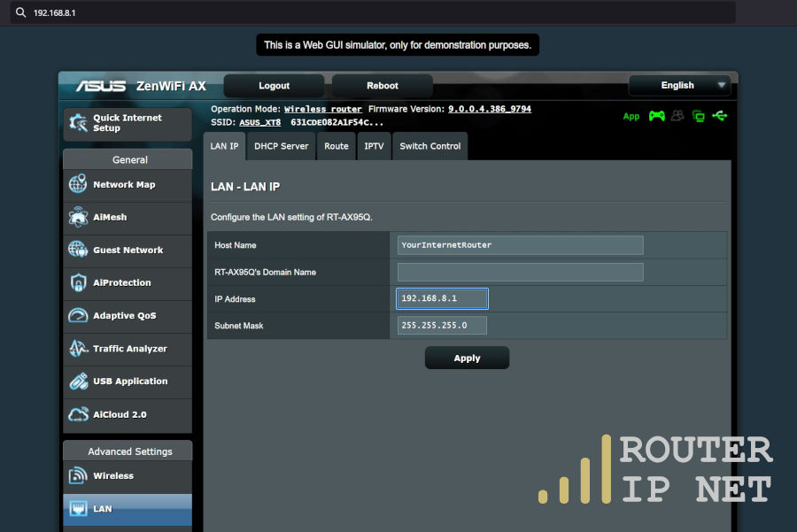Go to Guest Network settings
797x532 pixels.
(x=128, y=250)
